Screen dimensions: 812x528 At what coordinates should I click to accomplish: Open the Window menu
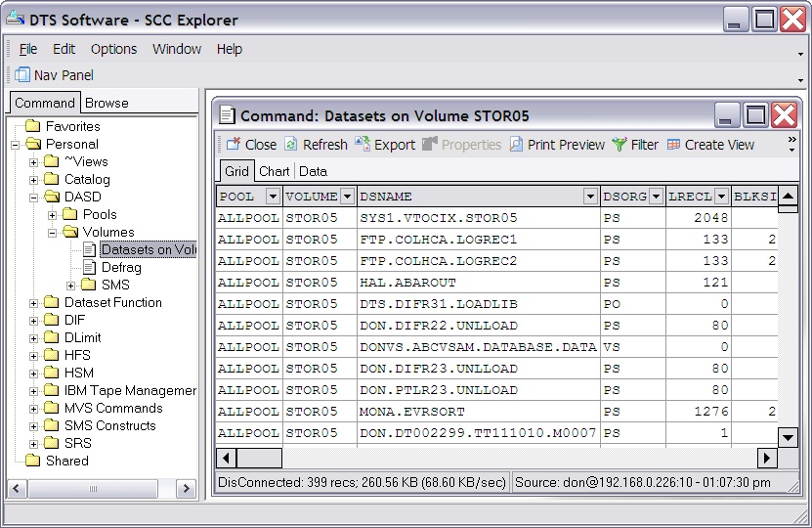tap(177, 49)
